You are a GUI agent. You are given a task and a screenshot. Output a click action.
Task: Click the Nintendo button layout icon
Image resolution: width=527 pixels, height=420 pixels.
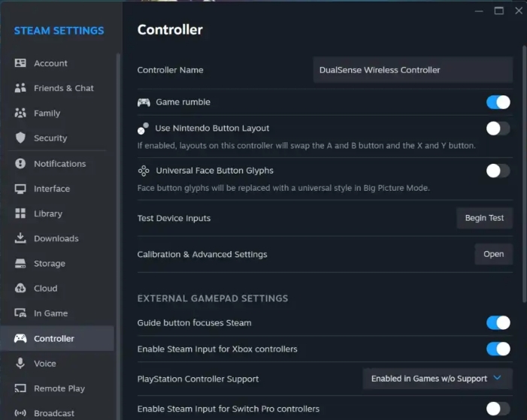click(143, 128)
